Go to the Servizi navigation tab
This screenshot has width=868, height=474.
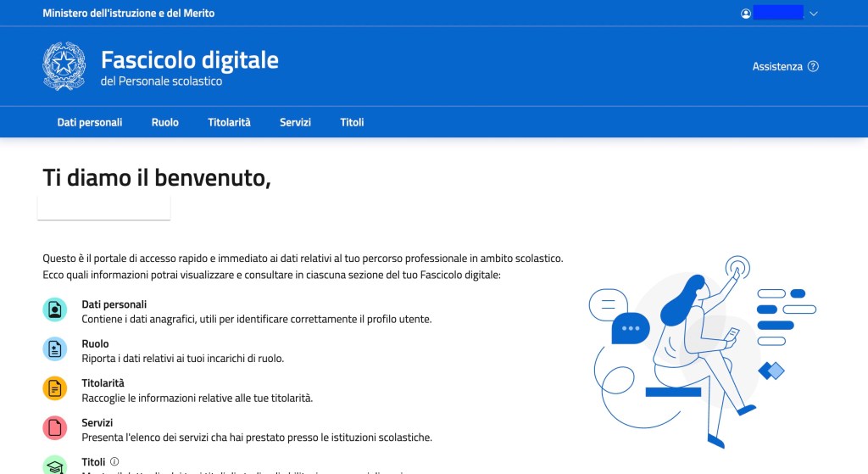click(295, 122)
